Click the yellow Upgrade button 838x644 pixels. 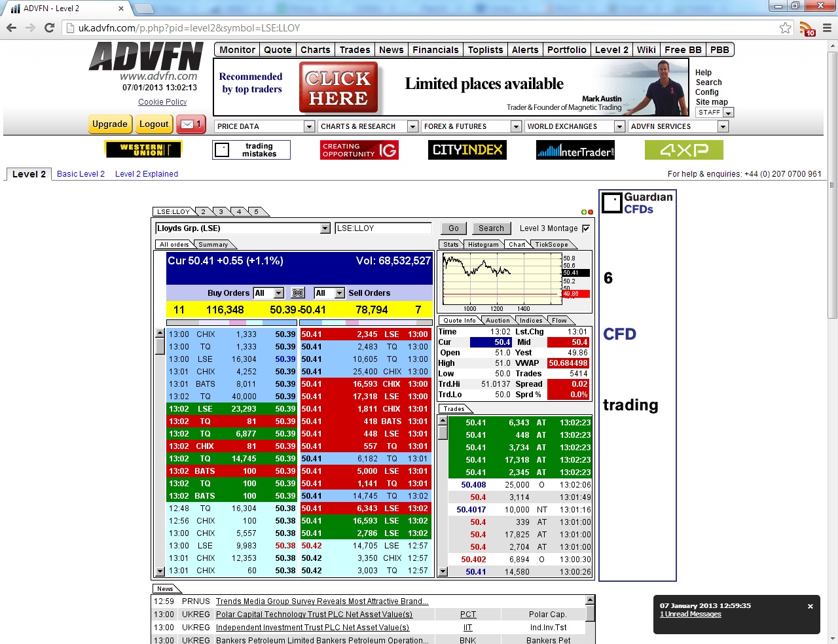109,124
